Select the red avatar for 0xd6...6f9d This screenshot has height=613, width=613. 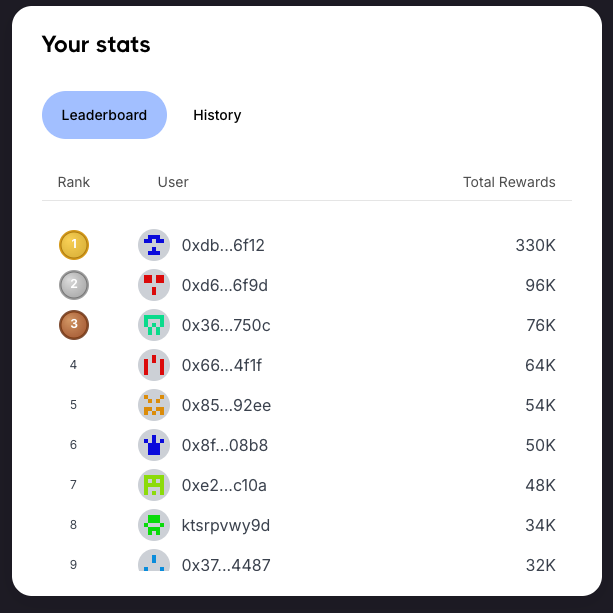point(154,285)
